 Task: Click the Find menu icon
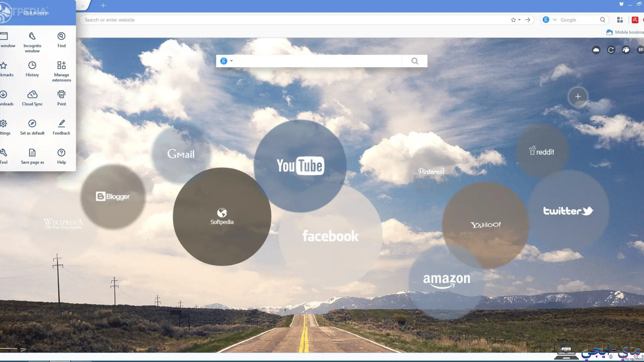(x=61, y=36)
